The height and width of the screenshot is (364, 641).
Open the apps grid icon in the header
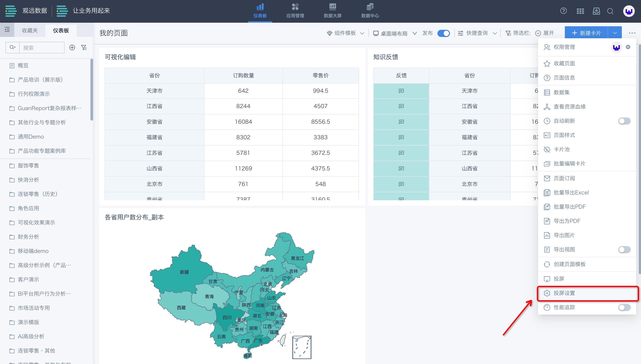tap(580, 11)
